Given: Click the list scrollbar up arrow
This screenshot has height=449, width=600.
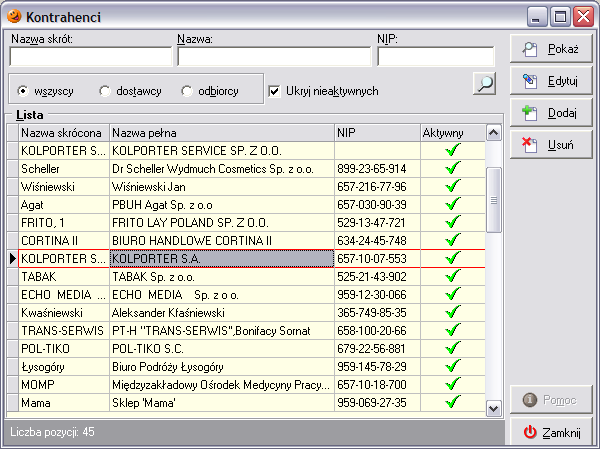Looking at the screenshot, I should tap(494, 133).
